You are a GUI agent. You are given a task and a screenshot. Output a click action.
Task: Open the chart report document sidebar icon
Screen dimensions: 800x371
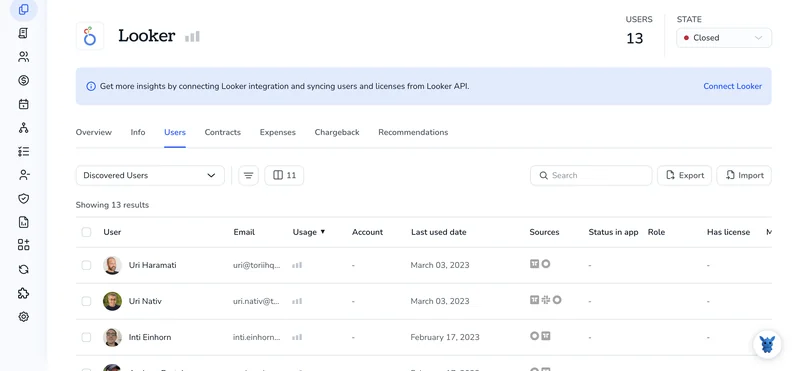click(x=23, y=222)
